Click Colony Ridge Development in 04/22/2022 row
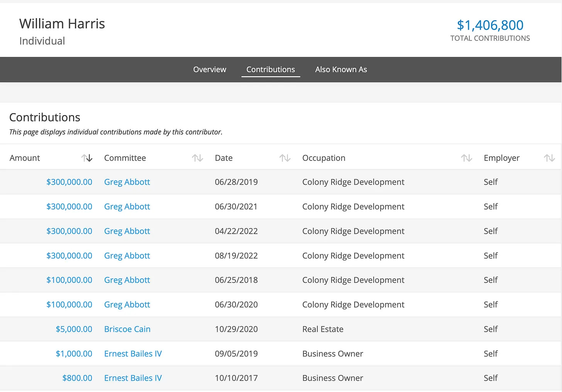The width and height of the screenshot is (562, 392). [353, 231]
